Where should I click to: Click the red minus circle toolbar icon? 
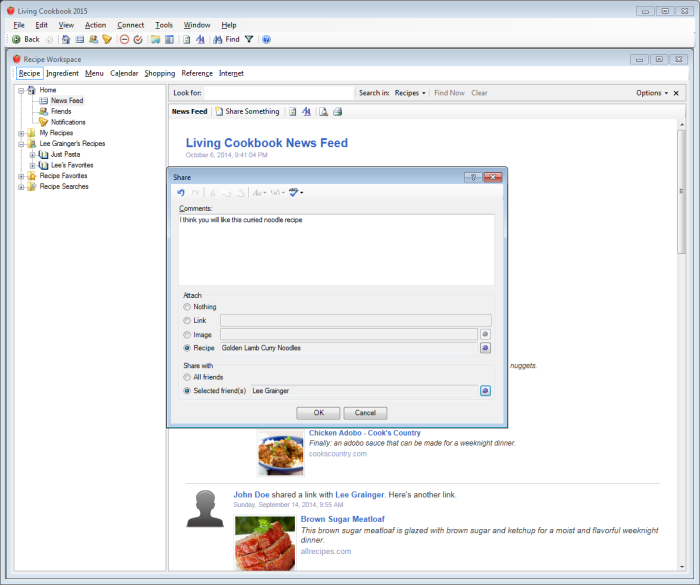pyautogui.click(x=125, y=39)
